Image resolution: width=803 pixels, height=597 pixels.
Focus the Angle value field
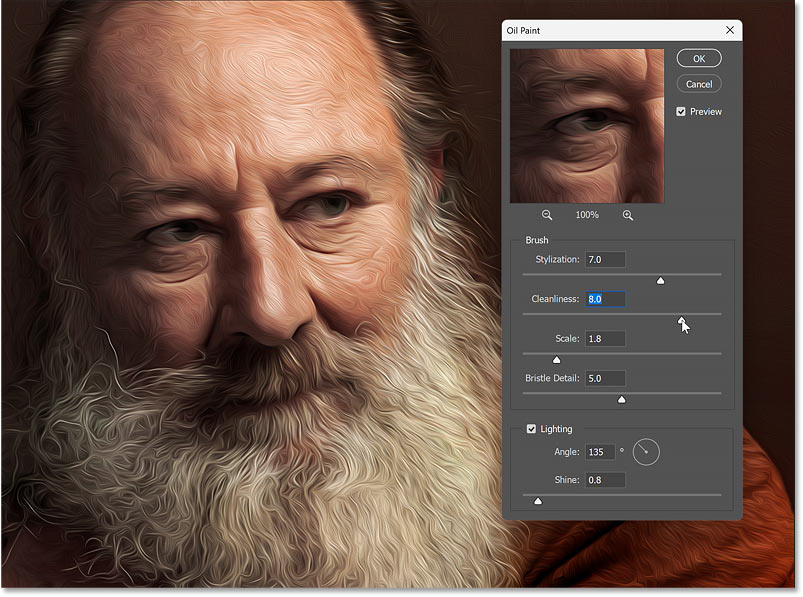tap(600, 453)
